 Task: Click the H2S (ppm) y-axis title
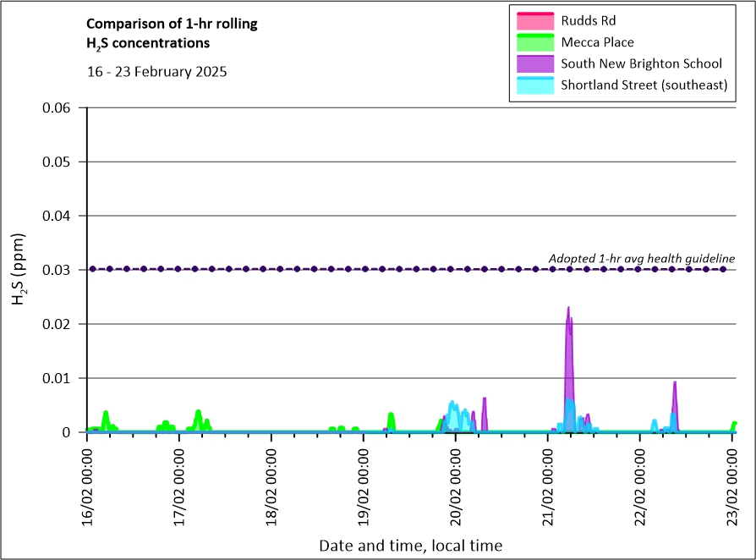tap(19, 270)
